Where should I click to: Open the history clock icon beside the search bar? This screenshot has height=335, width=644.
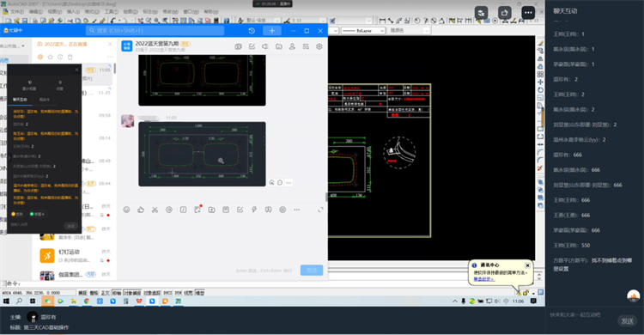[x=252, y=30]
